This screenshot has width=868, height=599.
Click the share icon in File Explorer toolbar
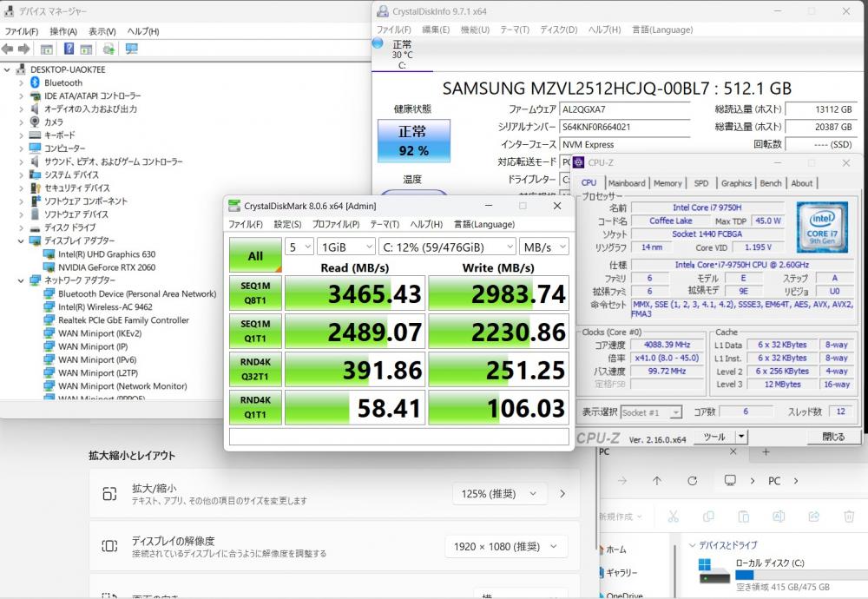coord(814,517)
